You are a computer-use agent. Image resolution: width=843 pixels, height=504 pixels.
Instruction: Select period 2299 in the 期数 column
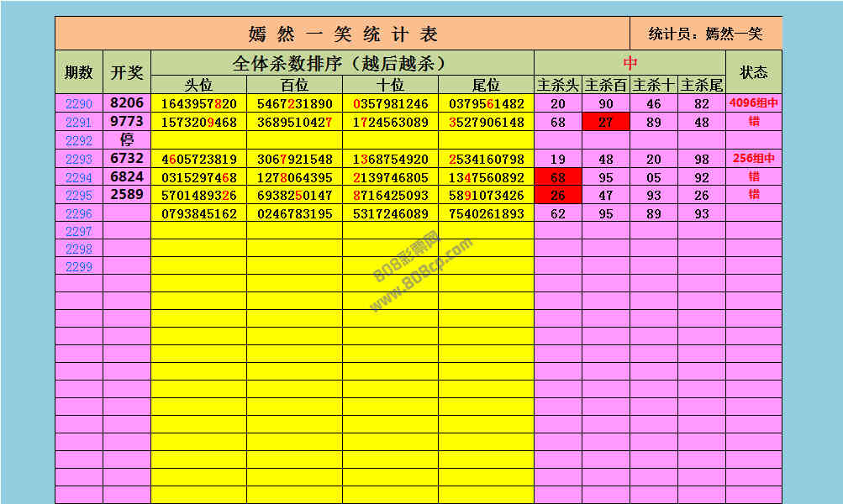pyautogui.click(x=78, y=266)
